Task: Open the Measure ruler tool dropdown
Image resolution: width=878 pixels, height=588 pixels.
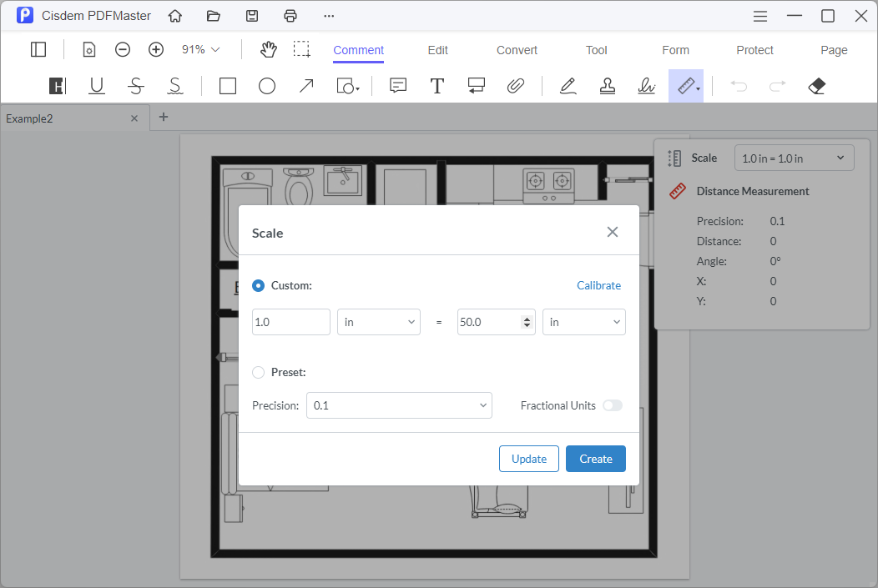Action: 687,86
